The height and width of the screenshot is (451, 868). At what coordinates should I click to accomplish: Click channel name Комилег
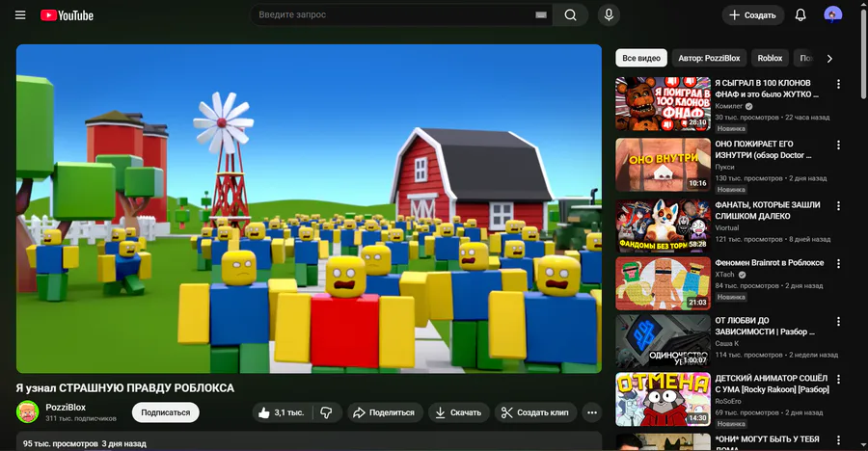click(728, 106)
